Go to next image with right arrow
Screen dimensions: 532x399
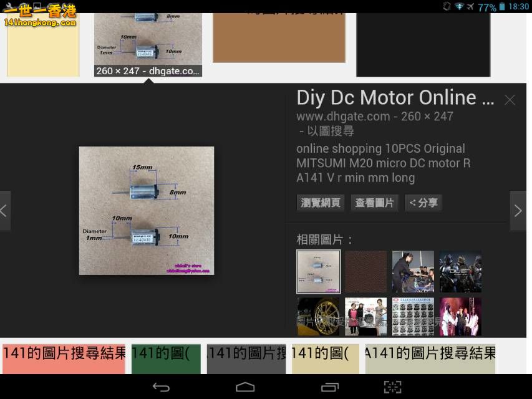point(518,211)
